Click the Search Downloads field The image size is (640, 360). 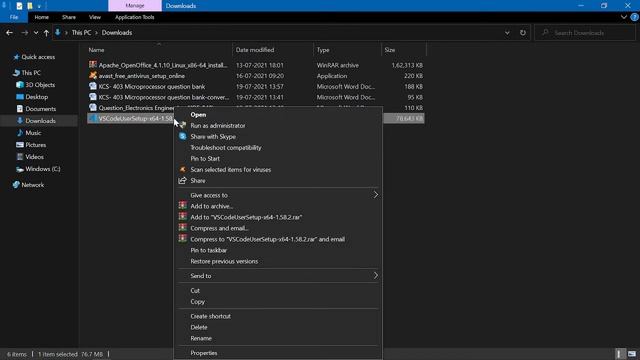click(584, 33)
